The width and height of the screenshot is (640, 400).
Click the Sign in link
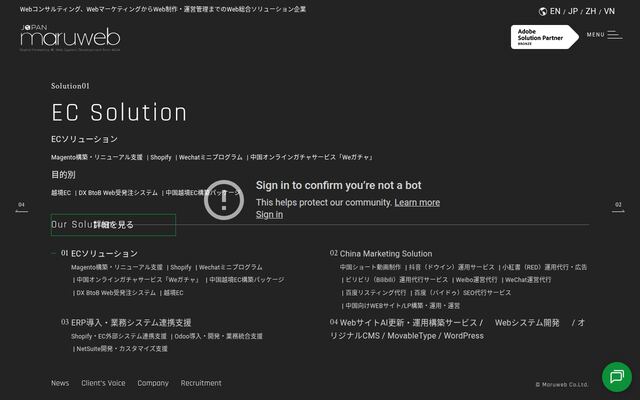tap(269, 215)
